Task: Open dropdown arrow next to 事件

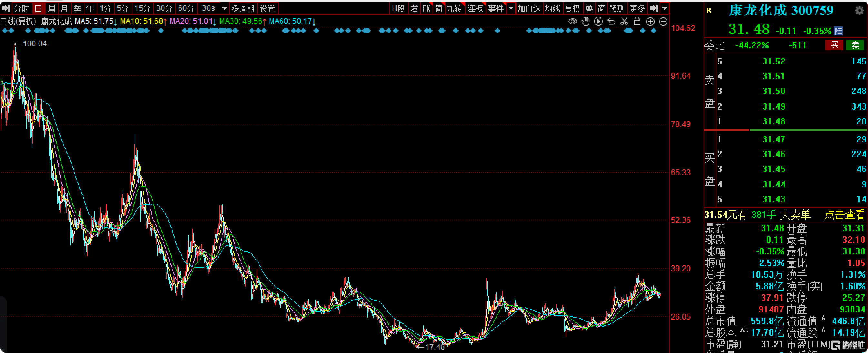Action: coord(511,8)
